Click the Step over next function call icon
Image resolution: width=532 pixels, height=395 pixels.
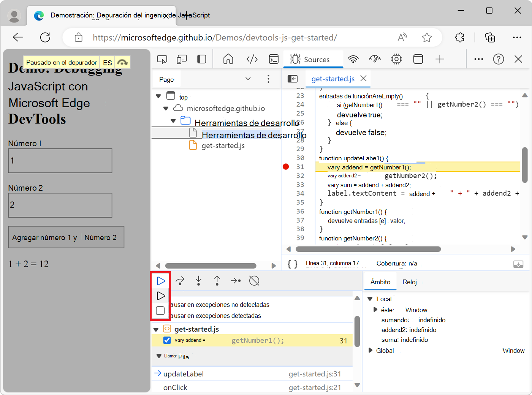180,281
